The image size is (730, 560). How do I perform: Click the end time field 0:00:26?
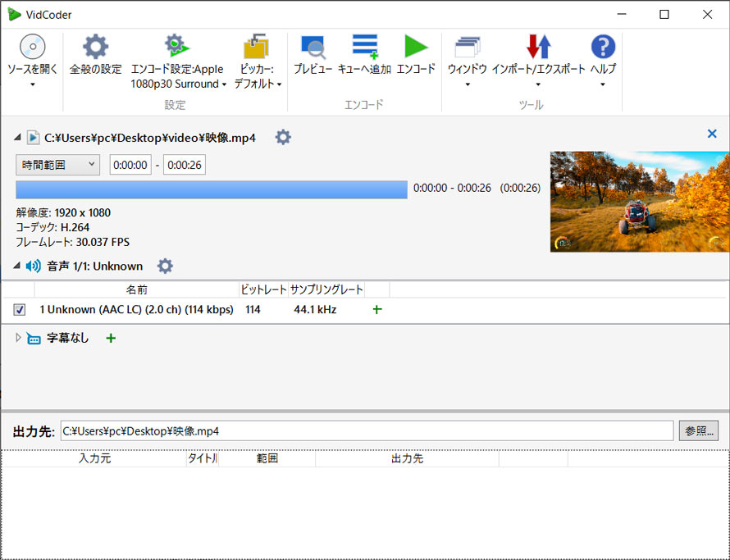click(x=185, y=165)
